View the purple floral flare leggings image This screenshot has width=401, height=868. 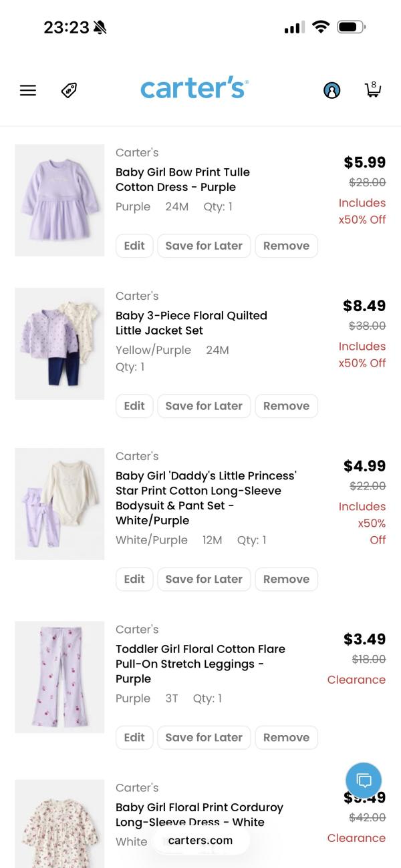59,677
